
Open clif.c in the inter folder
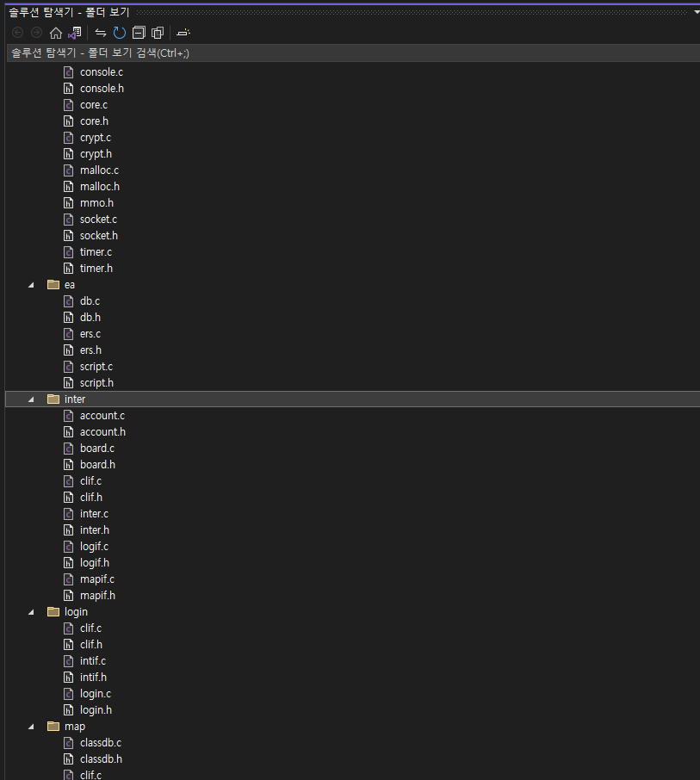90,481
